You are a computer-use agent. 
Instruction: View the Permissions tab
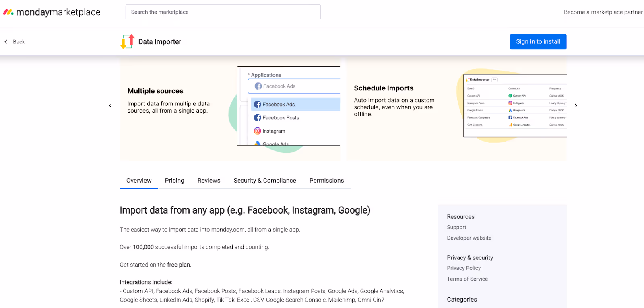pyautogui.click(x=327, y=181)
